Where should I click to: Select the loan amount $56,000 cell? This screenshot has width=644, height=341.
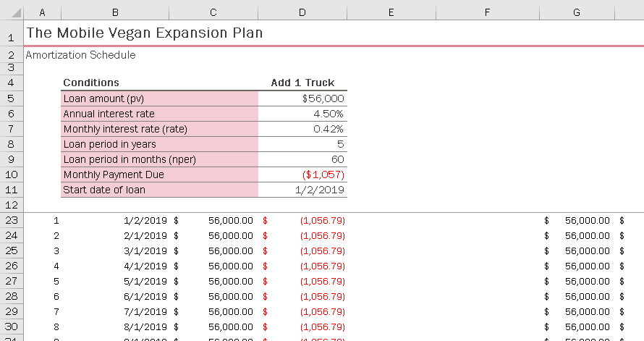[x=302, y=98]
